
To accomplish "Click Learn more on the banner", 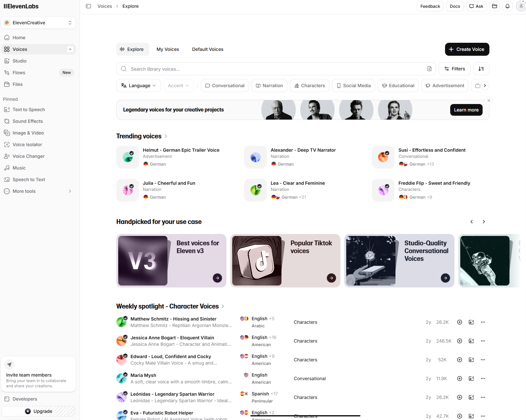I will pos(466,110).
